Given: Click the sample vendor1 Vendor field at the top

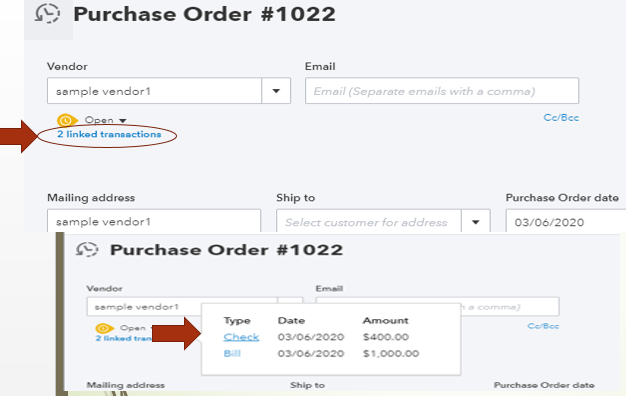Looking at the screenshot, I should 155,91.
